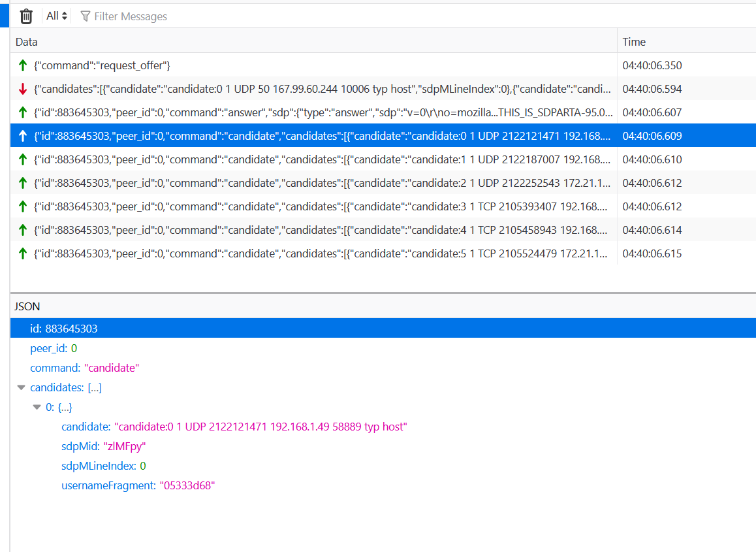Viewport: 756px width, 552px height.
Task: Click inside the Filter Messages input
Action: point(131,16)
